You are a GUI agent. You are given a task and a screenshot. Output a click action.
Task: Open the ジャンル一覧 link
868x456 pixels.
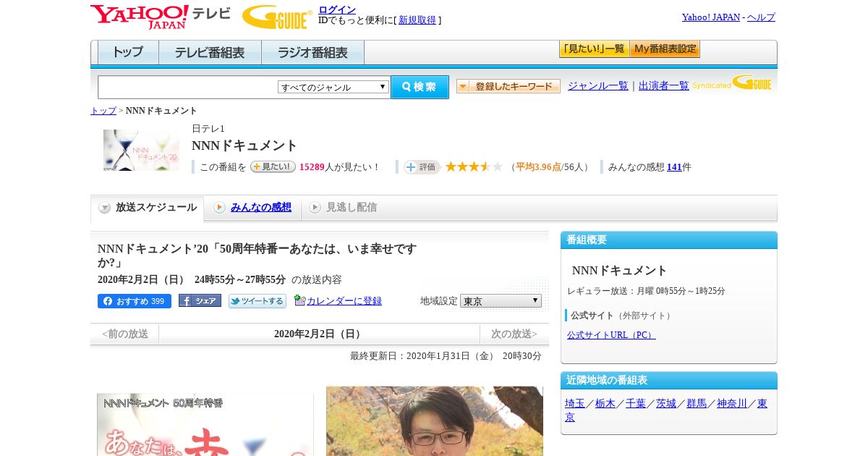[598, 86]
